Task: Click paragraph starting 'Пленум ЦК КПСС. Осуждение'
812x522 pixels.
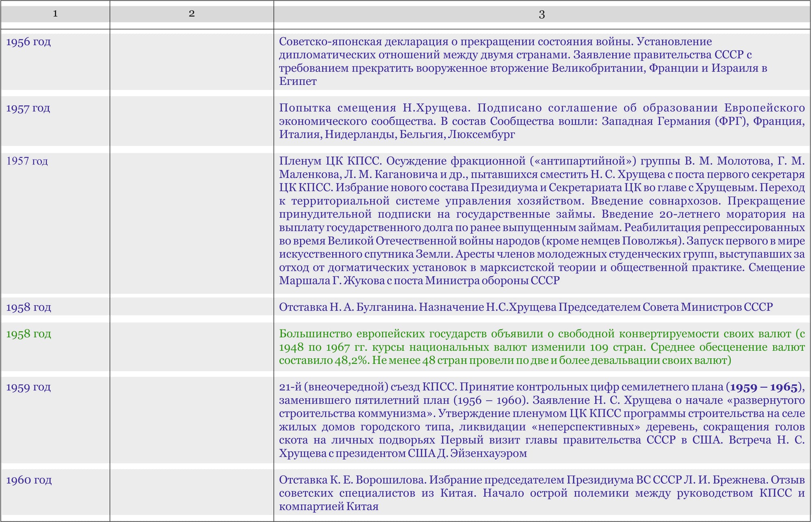Action: [542, 221]
